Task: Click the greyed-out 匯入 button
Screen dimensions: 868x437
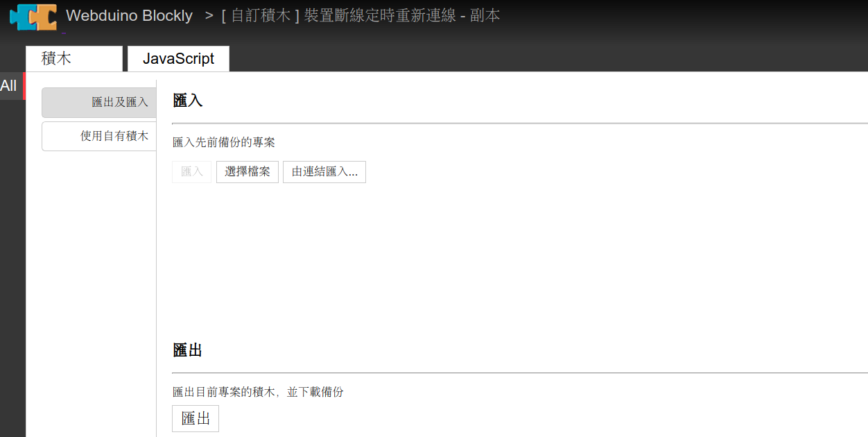Action: click(x=191, y=172)
